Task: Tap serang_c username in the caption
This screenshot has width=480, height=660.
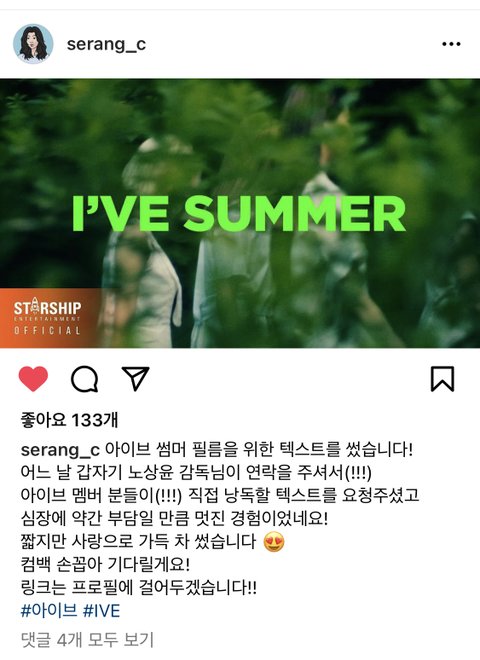Action: coord(60,450)
